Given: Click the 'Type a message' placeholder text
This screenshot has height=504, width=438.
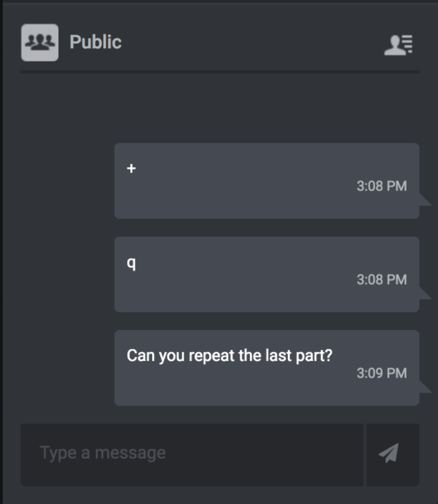Looking at the screenshot, I should pyautogui.click(x=103, y=453).
